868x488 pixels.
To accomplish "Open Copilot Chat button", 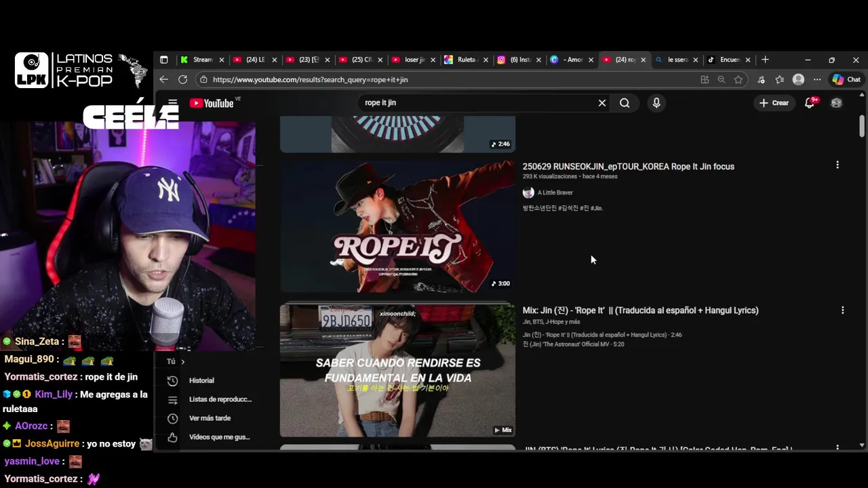I will 846,79.
